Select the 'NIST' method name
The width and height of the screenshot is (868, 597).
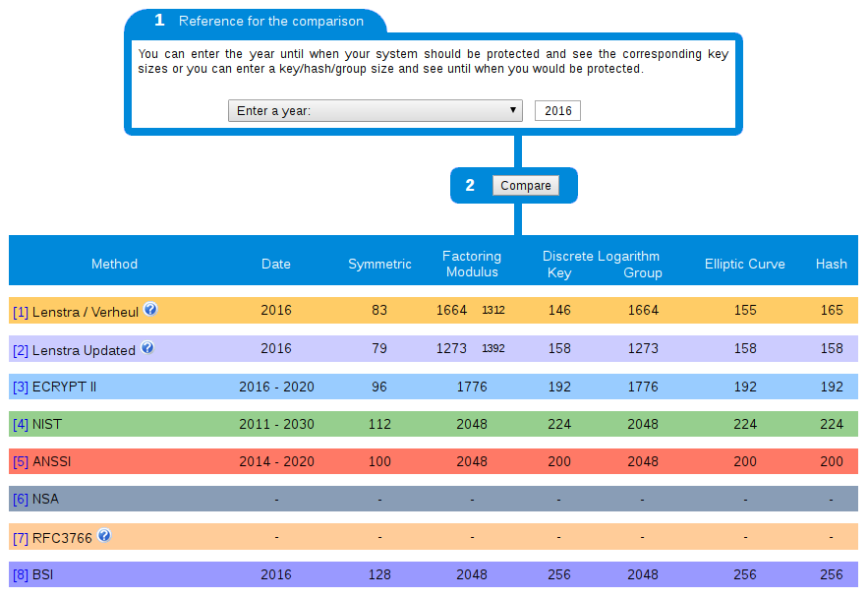[47, 424]
